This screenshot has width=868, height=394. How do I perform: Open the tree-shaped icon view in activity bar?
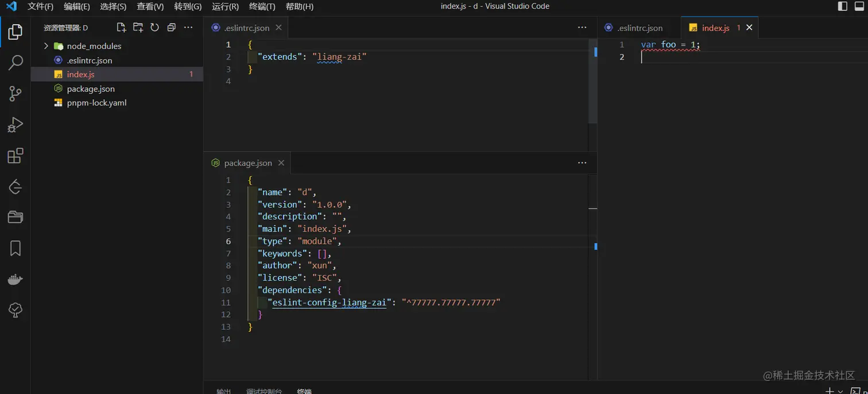point(15,310)
